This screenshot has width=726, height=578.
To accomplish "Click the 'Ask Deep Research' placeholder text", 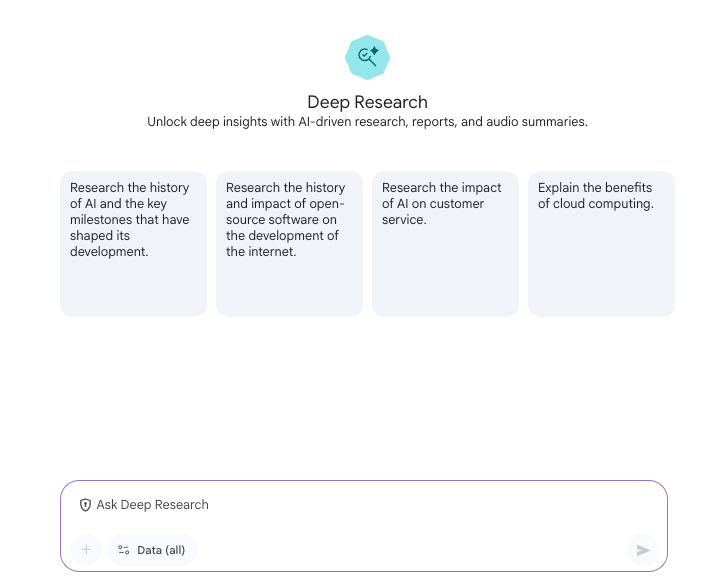I will (153, 505).
